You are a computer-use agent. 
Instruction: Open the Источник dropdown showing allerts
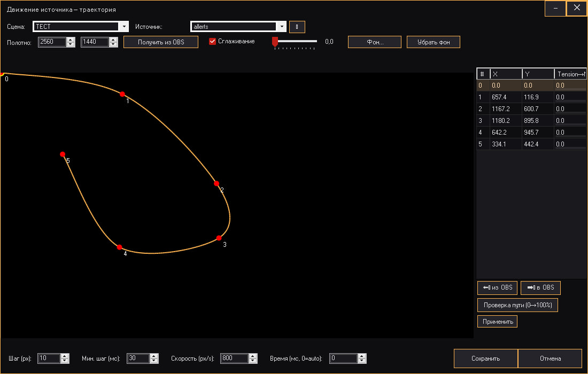pyautogui.click(x=282, y=26)
